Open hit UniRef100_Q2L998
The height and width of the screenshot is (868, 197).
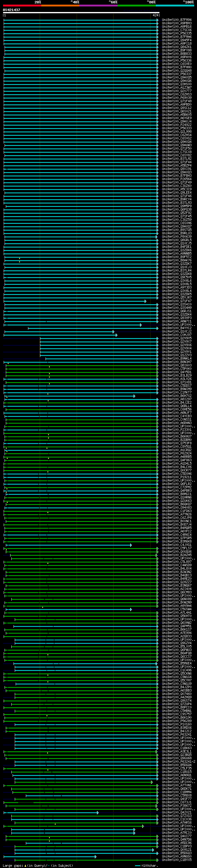tap(177, 132)
